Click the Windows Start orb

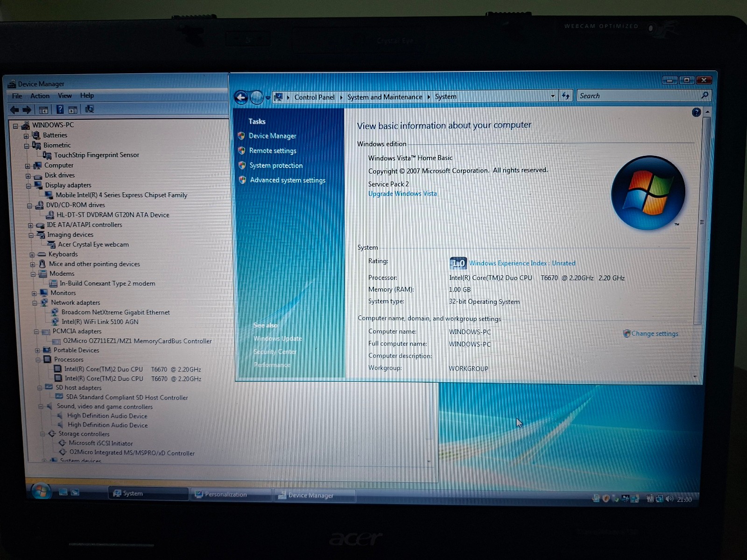(x=41, y=491)
